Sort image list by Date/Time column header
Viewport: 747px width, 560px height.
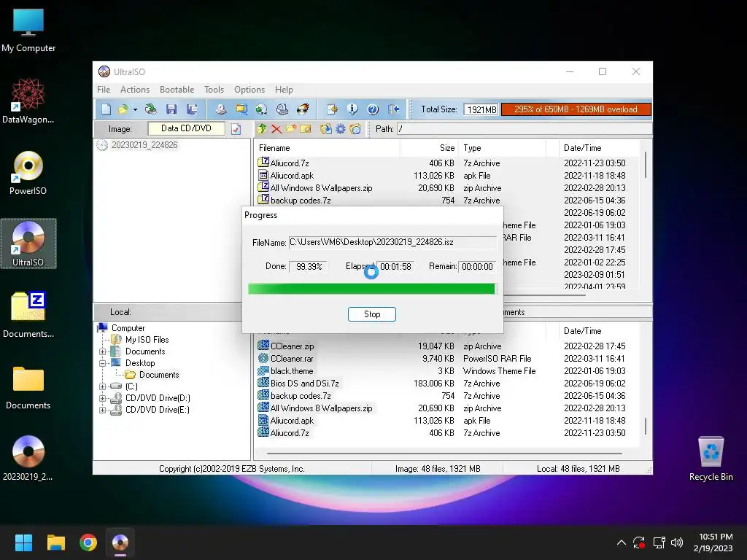click(x=600, y=148)
